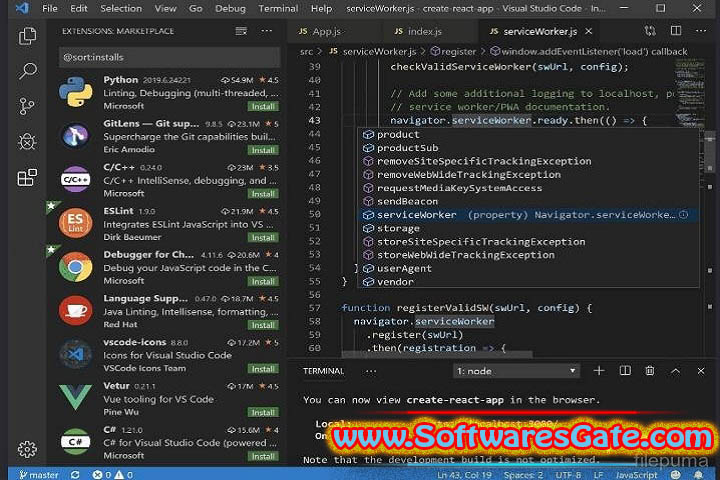Open the terminal selector dropdown '1: node'
Image resolution: width=720 pixels, height=480 pixels.
[x=516, y=371]
